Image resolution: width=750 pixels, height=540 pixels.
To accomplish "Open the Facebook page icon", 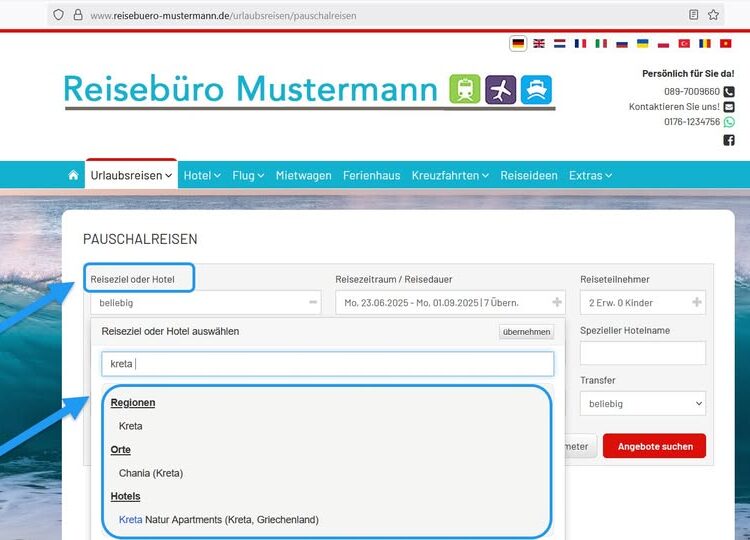I will point(729,140).
